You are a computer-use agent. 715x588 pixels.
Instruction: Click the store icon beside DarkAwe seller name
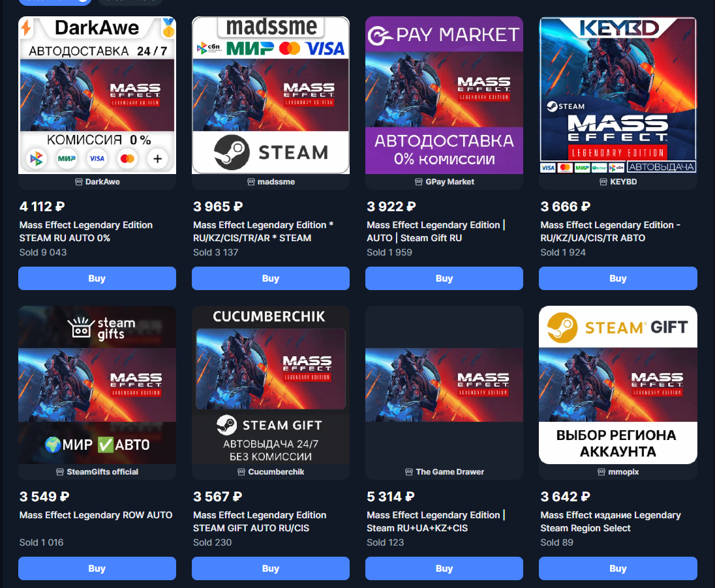coord(79,182)
